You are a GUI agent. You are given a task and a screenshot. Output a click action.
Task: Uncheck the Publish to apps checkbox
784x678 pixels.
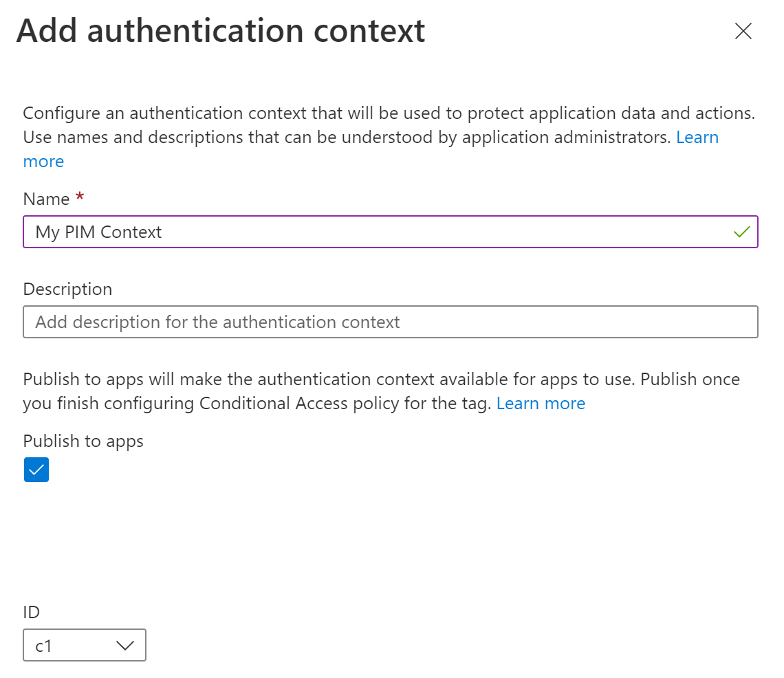(x=36, y=470)
